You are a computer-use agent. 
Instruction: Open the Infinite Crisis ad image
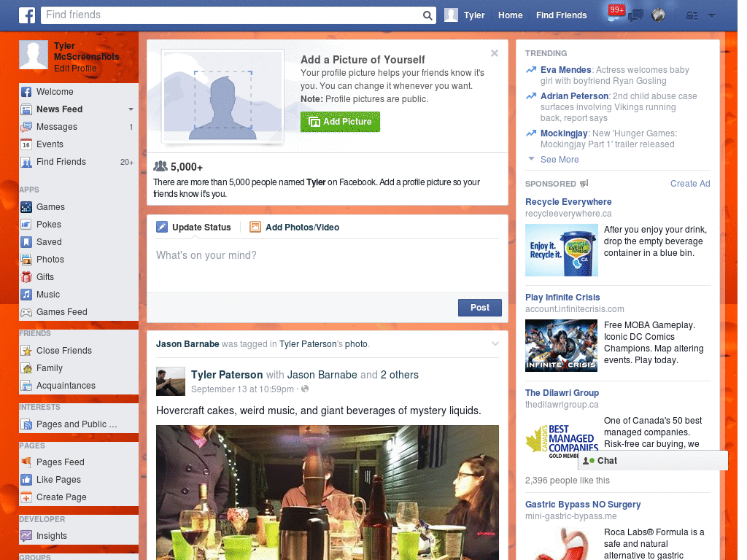click(x=561, y=345)
